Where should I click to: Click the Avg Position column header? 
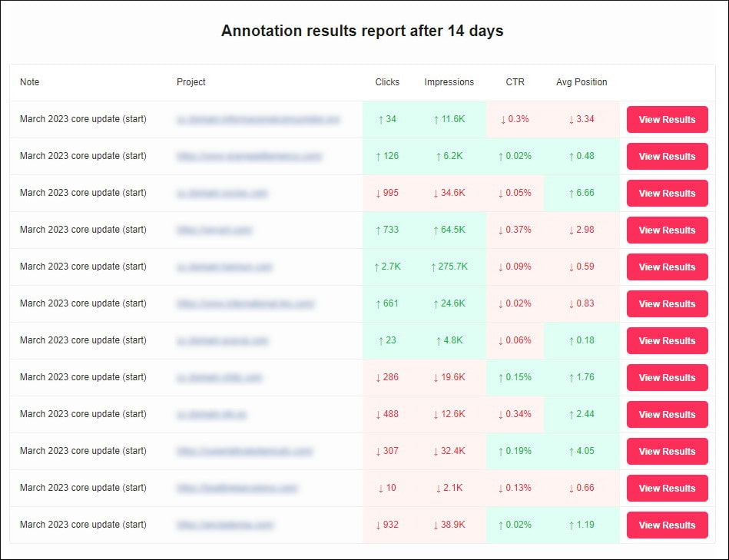pos(581,82)
